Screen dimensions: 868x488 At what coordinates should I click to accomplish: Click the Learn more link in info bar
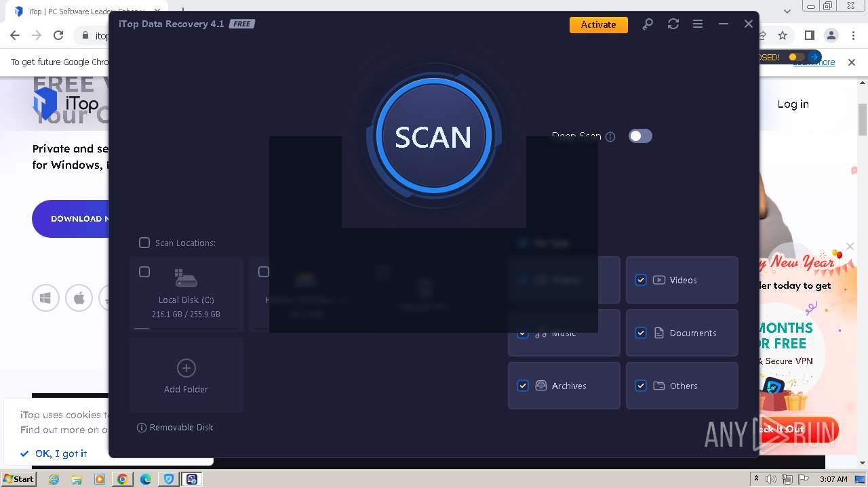tap(814, 62)
